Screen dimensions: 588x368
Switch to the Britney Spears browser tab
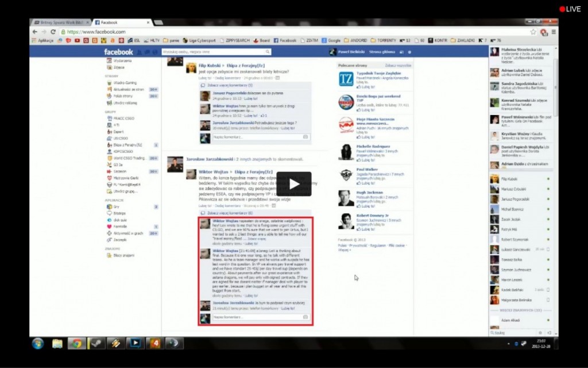click(61, 22)
